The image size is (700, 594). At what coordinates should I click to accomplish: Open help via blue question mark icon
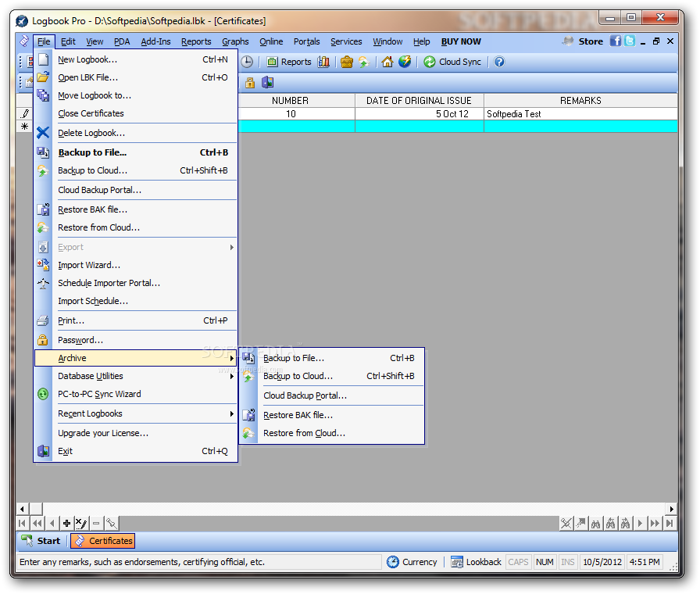[499, 62]
